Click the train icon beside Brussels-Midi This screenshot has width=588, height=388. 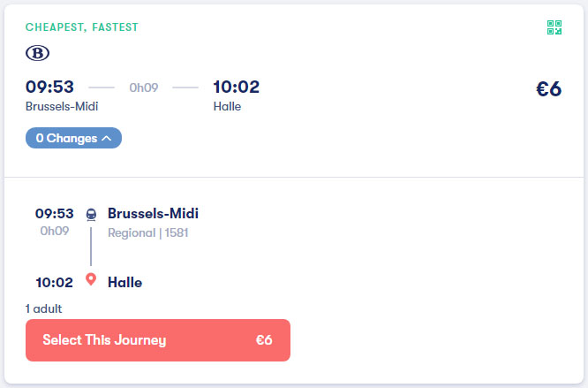pos(91,214)
